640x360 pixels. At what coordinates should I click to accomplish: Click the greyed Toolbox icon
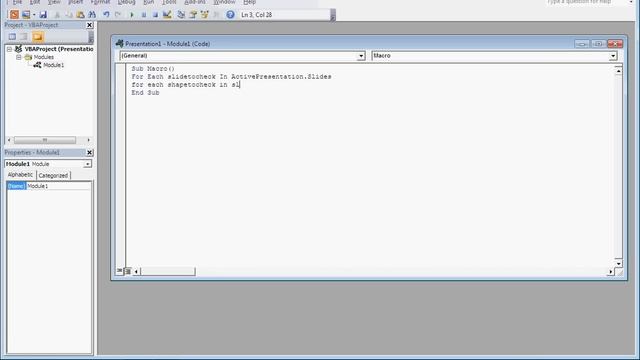(x=217, y=15)
